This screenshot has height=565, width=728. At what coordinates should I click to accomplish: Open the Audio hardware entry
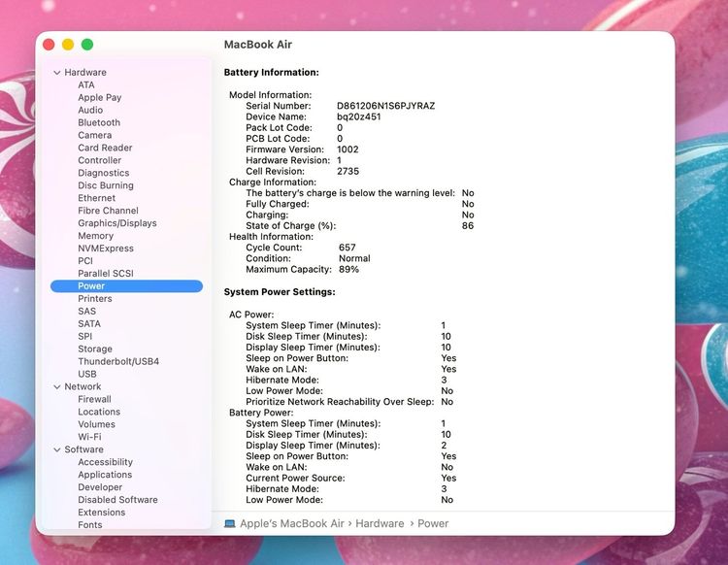[90, 110]
